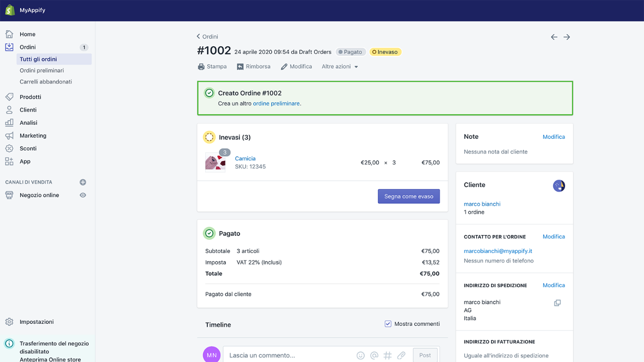Screen dimensions: 644x362
Task: Attach file with paperclip icon
Action: click(401, 355)
